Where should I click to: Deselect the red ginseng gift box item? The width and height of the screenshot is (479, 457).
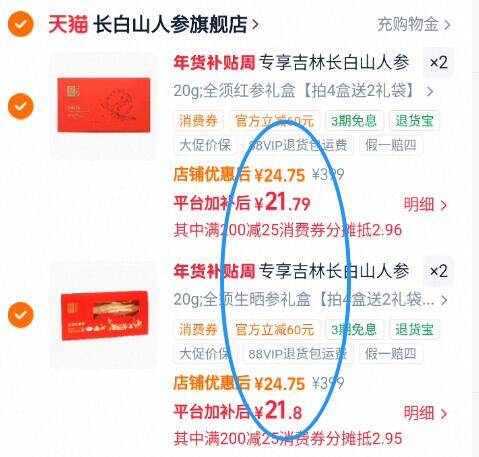(x=21, y=106)
